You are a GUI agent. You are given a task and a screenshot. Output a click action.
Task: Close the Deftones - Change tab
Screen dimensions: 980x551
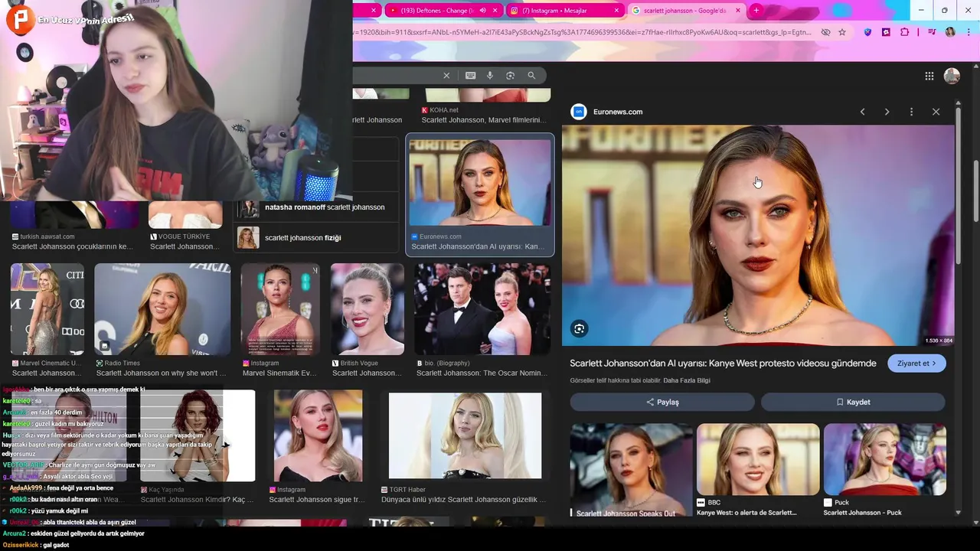(495, 11)
